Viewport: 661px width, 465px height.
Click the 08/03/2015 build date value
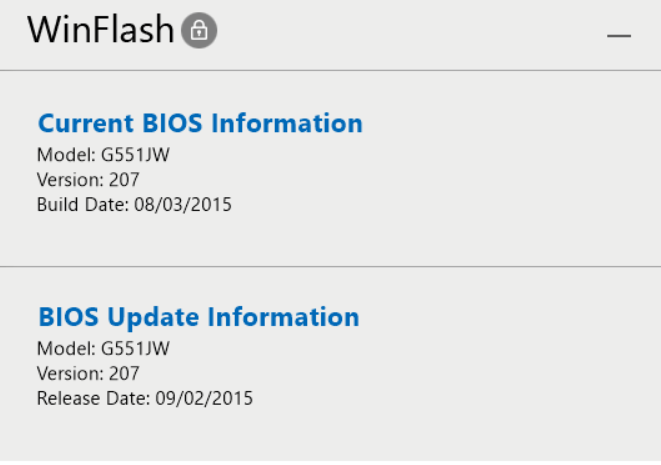click(183, 204)
